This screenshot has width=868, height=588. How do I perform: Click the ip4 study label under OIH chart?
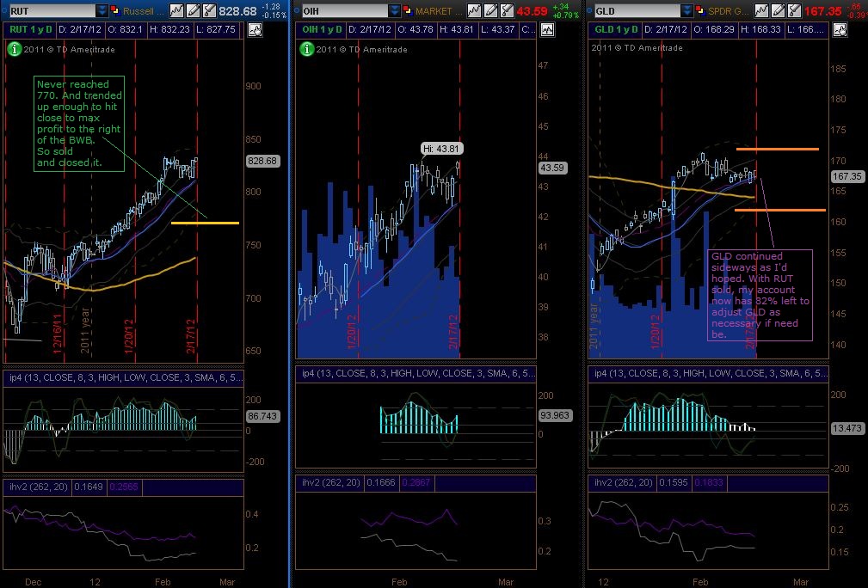[418, 373]
